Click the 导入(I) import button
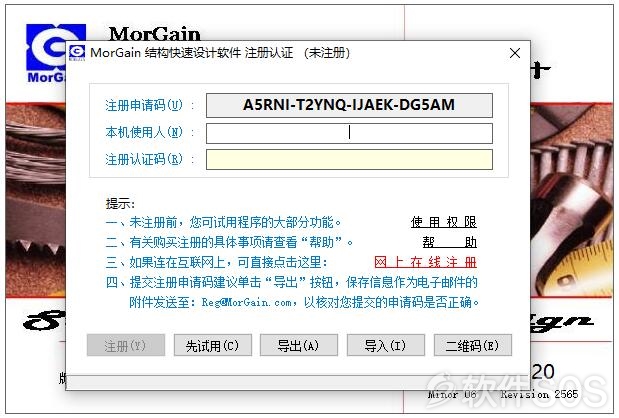This screenshot has width=619, height=418. click(386, 345)
